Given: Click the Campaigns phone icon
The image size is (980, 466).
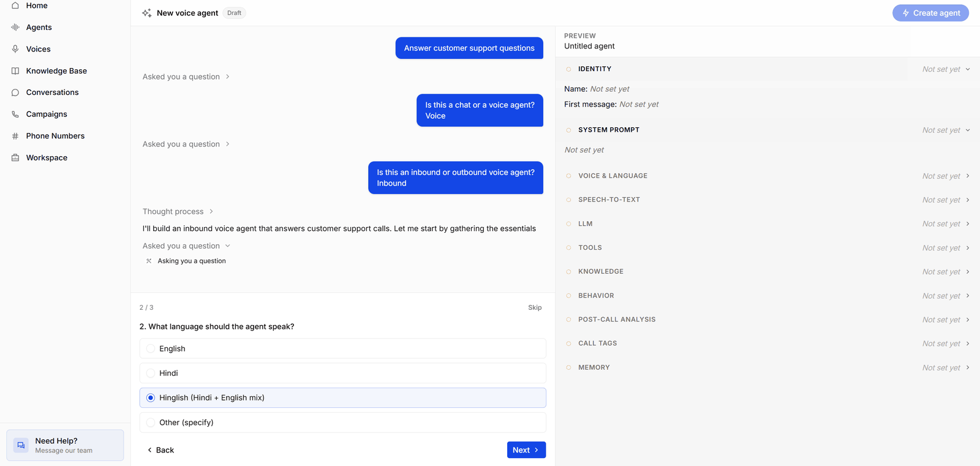Looking at the screenshot, I should [15, 114].
